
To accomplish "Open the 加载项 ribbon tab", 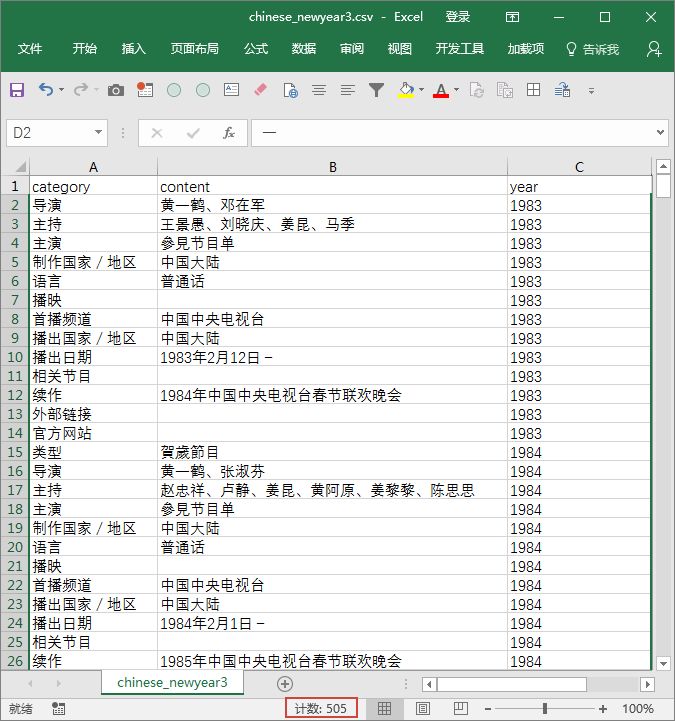I will pos(526,49).
